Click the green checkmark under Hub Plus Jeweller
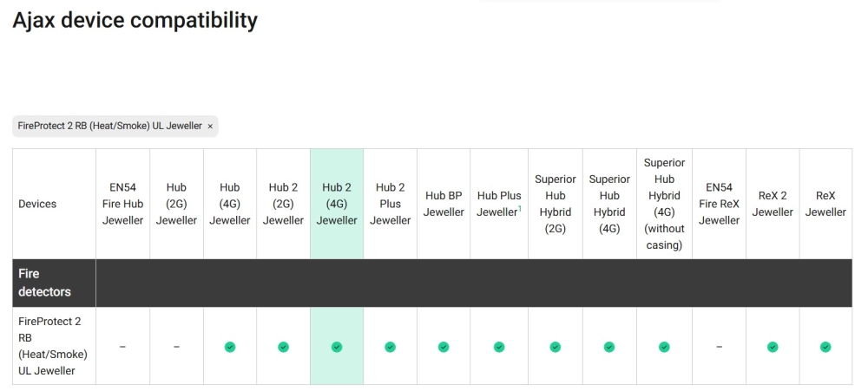Image resolution: width=868 pixels, height=391 pixels. (x=499, y=347)
